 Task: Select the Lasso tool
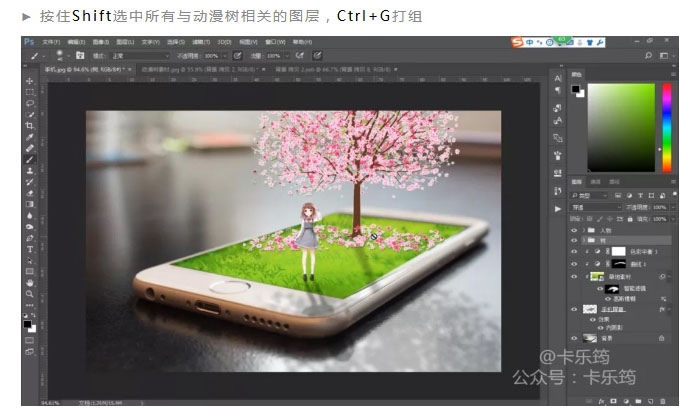coord(30,103)
